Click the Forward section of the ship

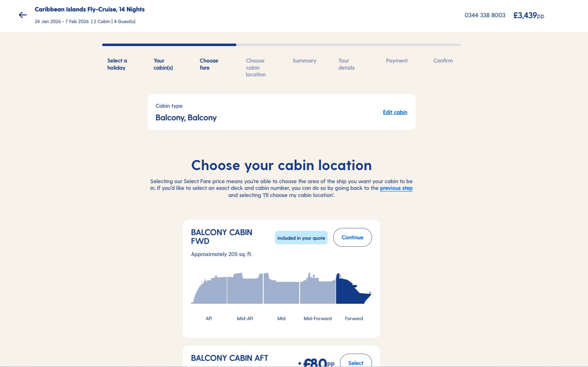coord(354,289)
